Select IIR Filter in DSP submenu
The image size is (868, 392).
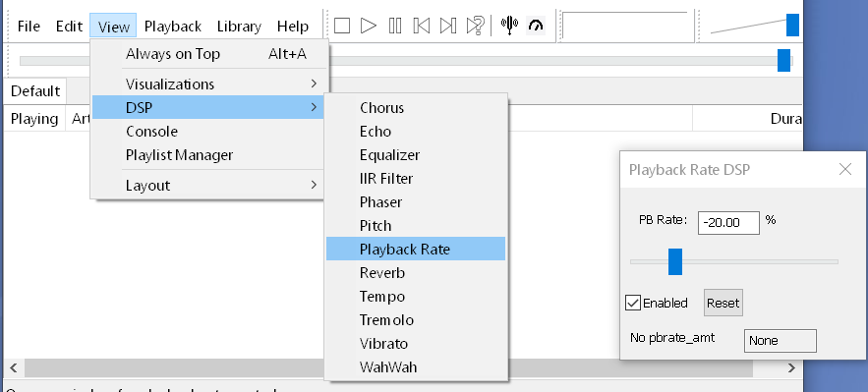[x=416, y=179]
